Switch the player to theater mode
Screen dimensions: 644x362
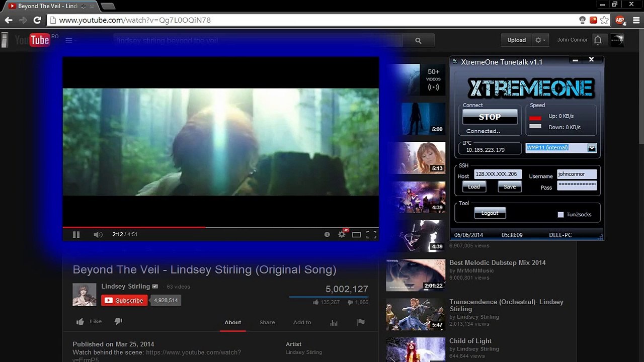tap(356, 234)
